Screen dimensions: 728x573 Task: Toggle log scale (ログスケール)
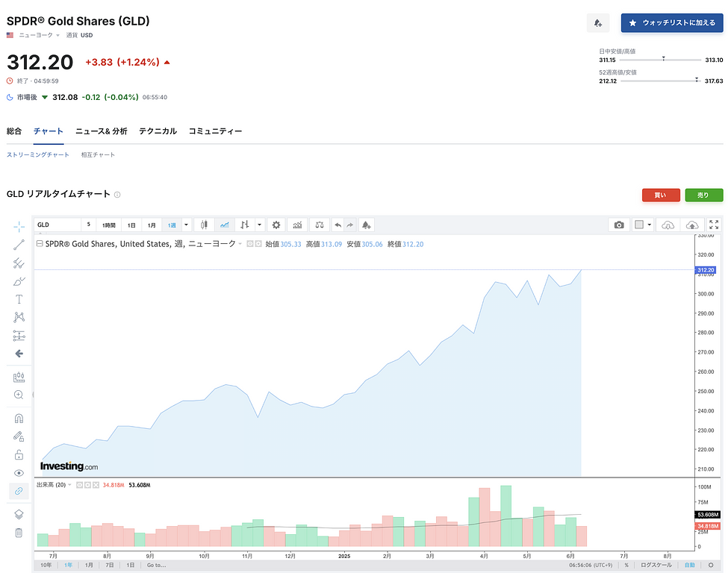655,566
